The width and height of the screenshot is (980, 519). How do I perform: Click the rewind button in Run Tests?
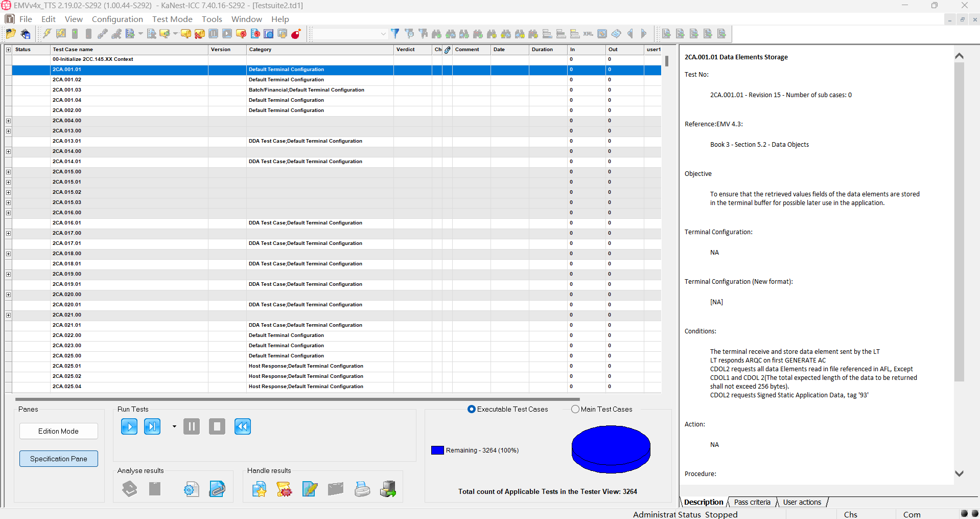243,426
